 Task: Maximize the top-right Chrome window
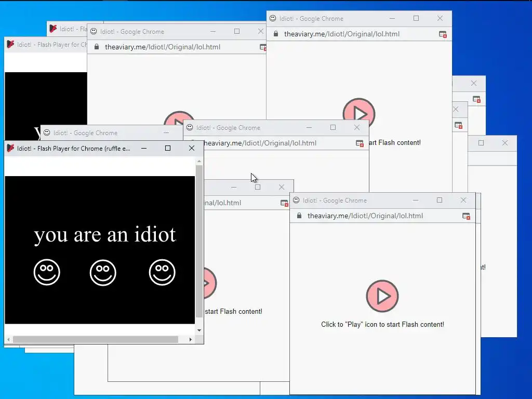416,18
